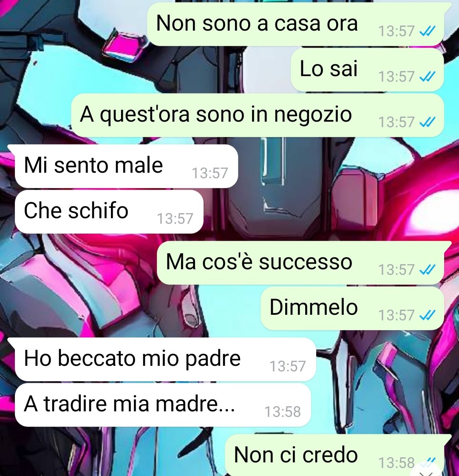The width and height of the screenshot is (459, 476).
Task: Tap the scroll-to-bottom chevron button
Action: click(426, 472)
